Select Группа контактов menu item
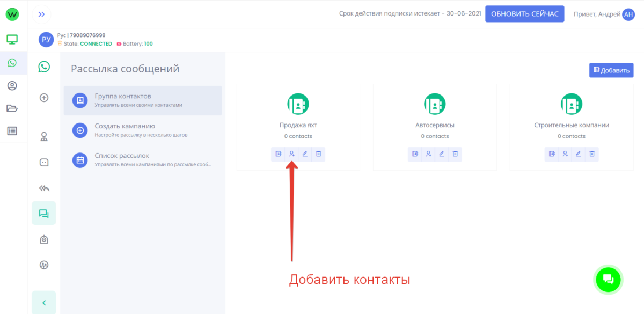 (x=143, y=100)
